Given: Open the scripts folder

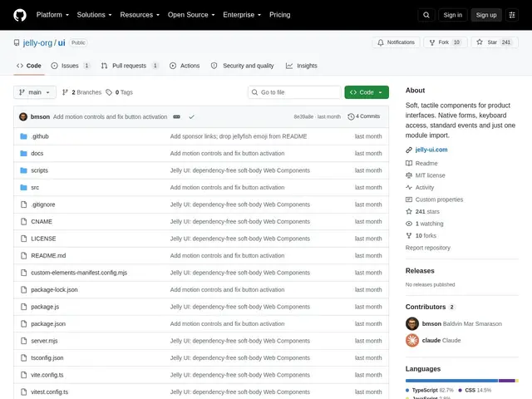Looking at the screenshot, I should tap(39, 170).
